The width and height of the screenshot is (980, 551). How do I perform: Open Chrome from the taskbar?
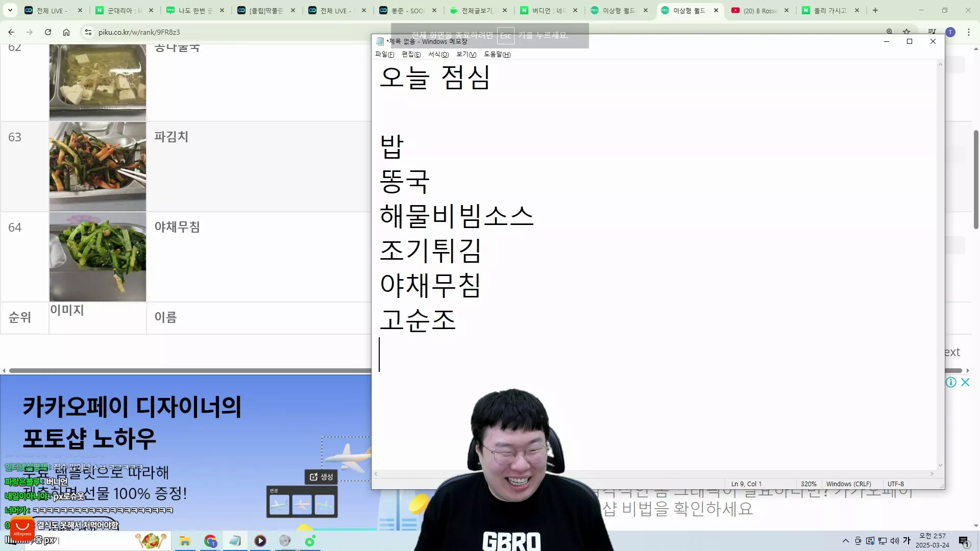[x=210, y=541]
